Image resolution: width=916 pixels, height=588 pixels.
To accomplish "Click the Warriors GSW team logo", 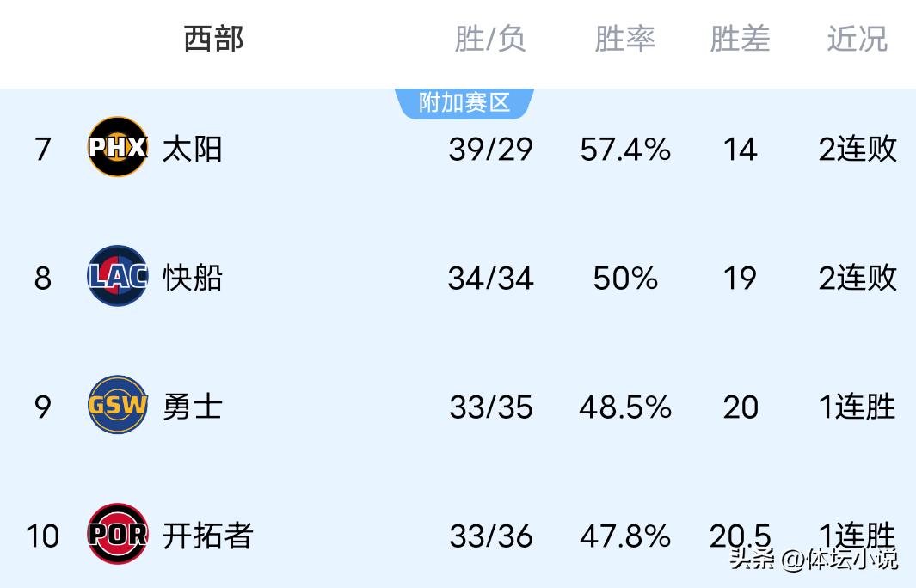I will [118, 405].
